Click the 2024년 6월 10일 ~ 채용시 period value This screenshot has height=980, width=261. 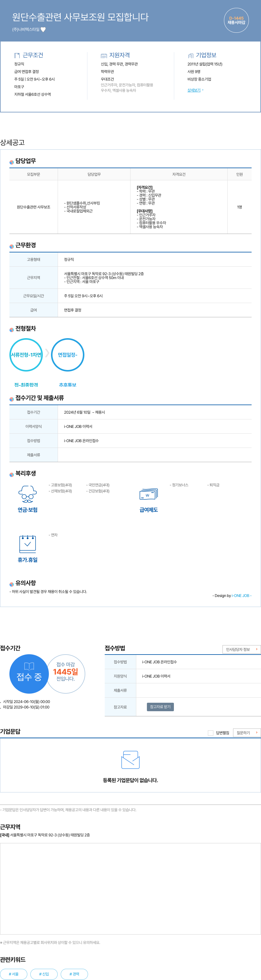[85, 412]
